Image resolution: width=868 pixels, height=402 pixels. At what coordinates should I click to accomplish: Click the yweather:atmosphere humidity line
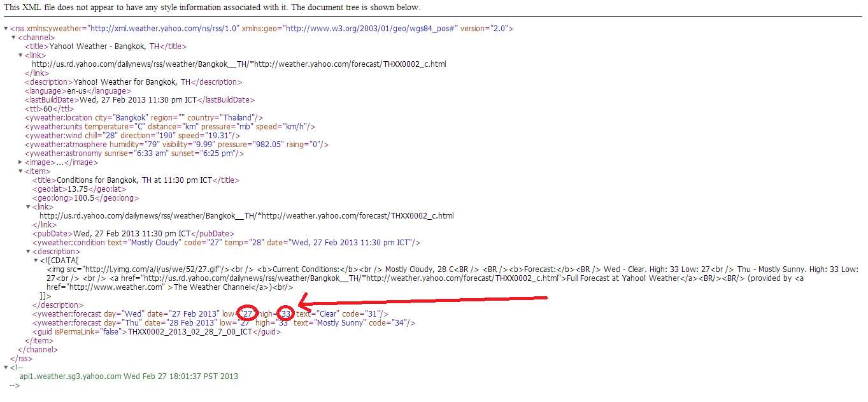[x=176, y=145]
